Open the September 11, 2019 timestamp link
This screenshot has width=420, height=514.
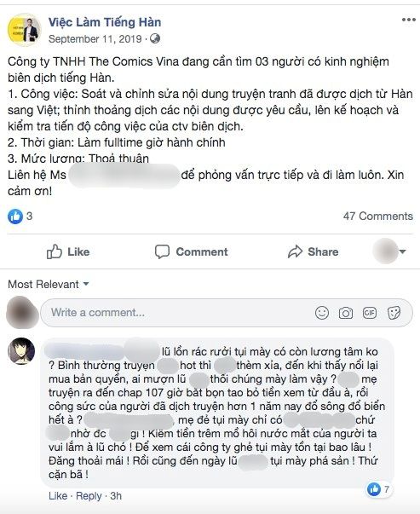pos(95,39)
